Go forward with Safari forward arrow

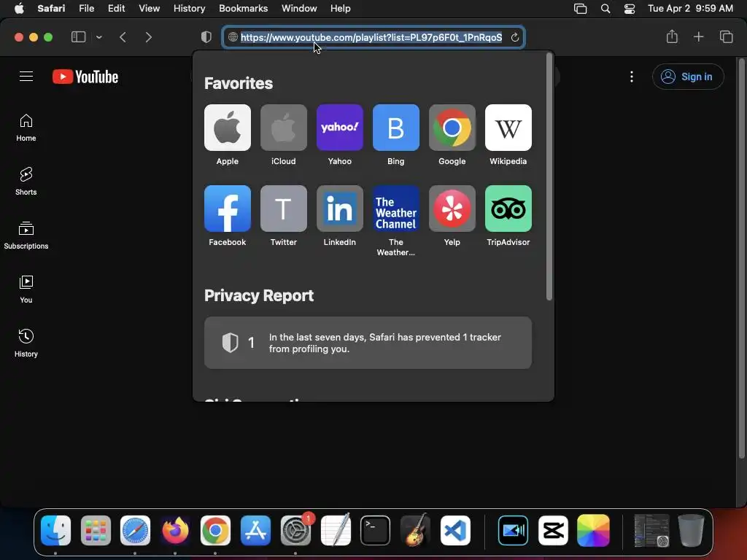point(148,37)
